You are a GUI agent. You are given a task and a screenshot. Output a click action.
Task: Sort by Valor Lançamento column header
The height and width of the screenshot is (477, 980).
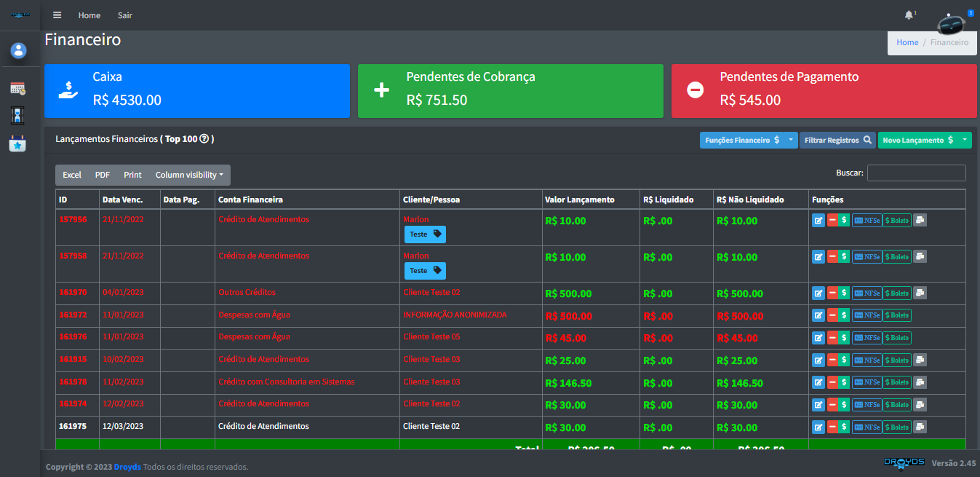coord(591,200)
